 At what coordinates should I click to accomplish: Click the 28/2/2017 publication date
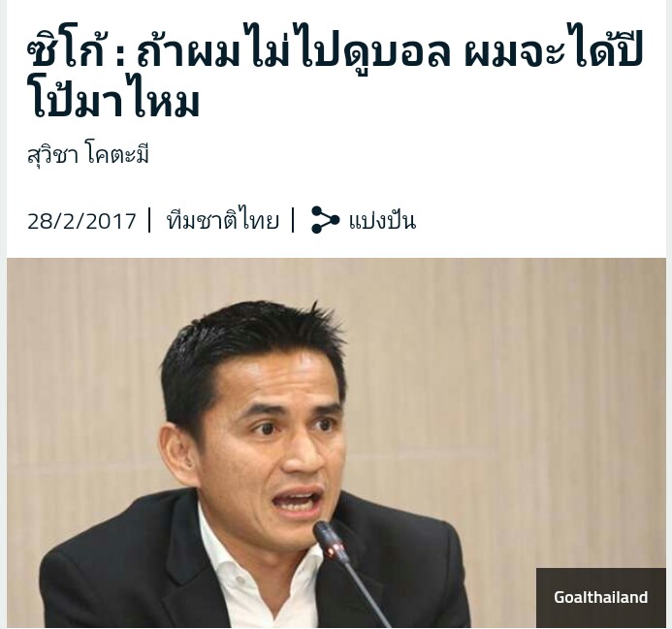pyautogui.click(x=81, y=221)
